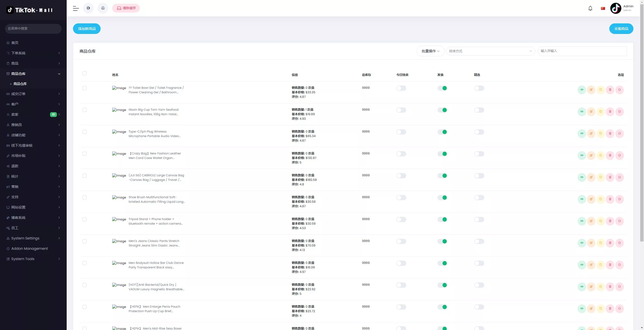Image resolution: width=644 pixels, height=330 pixels.
Task: Click the product search input field
Action: point(582,51)
